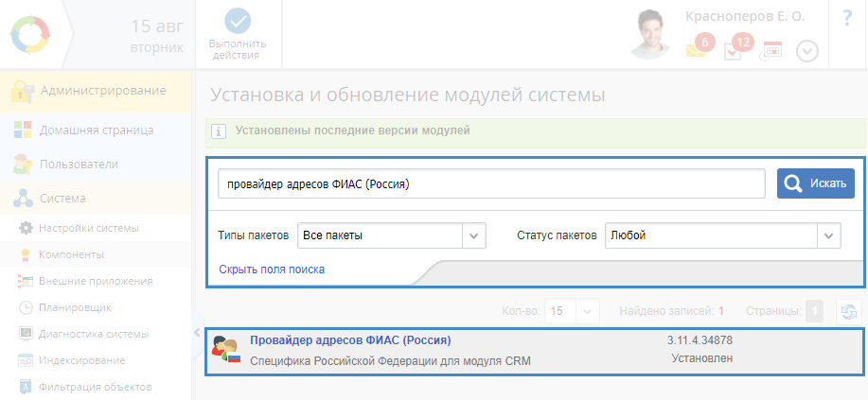Click the refresh list icon
Viewport: 868px width, 400px height.
coord(848,311)
